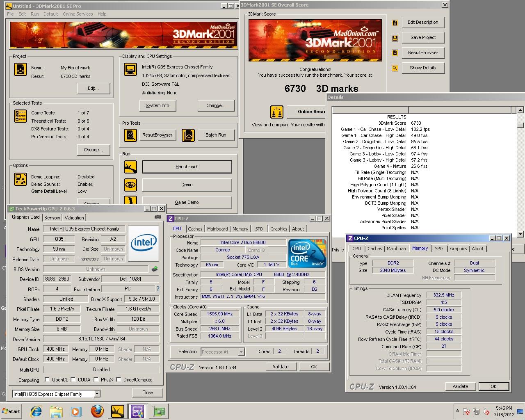
Task: Enable CUDA checkbox in GPU-Z
Action: [x=73, y=380]
